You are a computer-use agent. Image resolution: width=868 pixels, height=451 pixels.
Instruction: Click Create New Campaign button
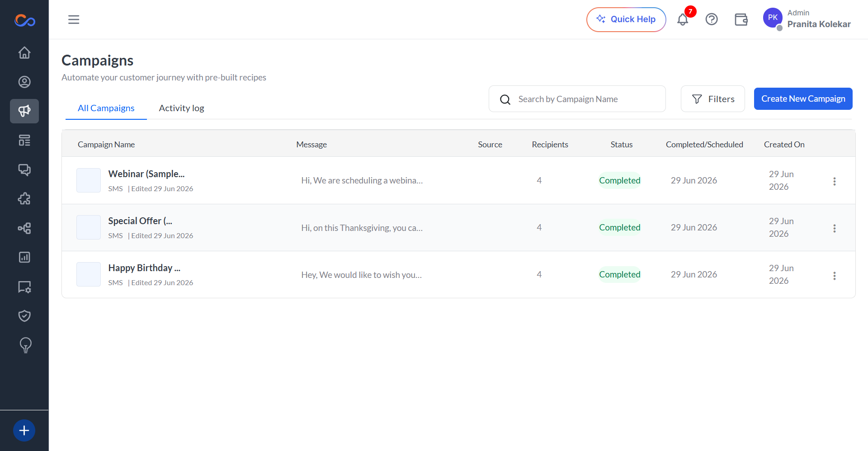coord(803,99)
